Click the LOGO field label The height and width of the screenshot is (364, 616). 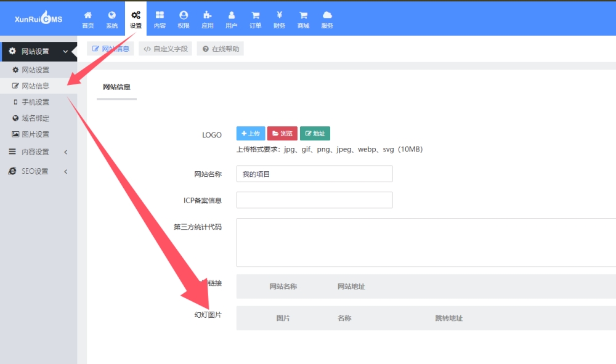coord(212,135)
